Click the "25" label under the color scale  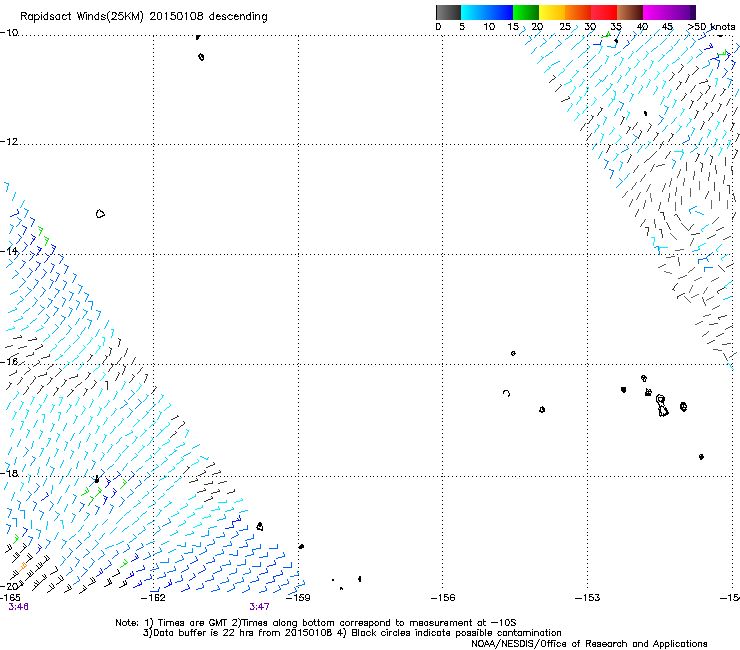click(565, 27)
